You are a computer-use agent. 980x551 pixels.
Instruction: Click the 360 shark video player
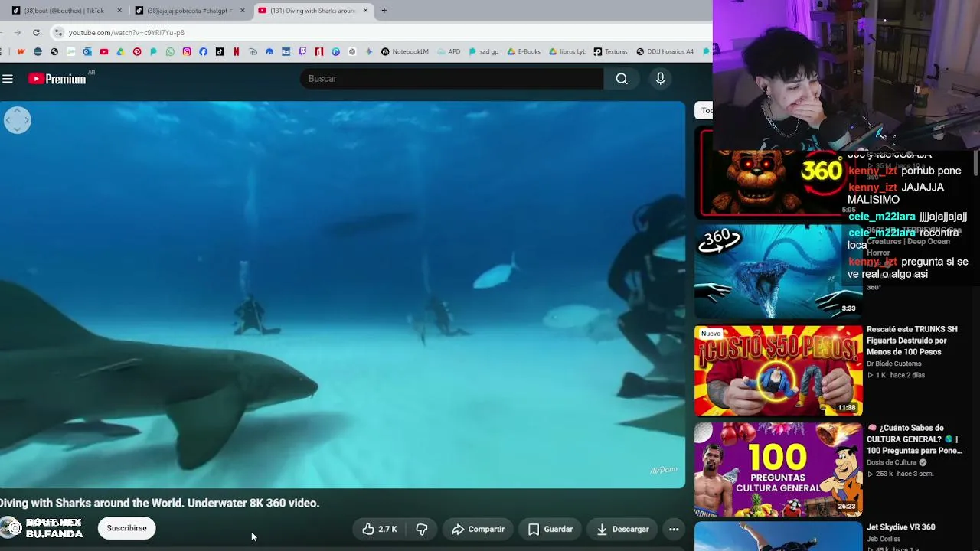tap(342, 295)
